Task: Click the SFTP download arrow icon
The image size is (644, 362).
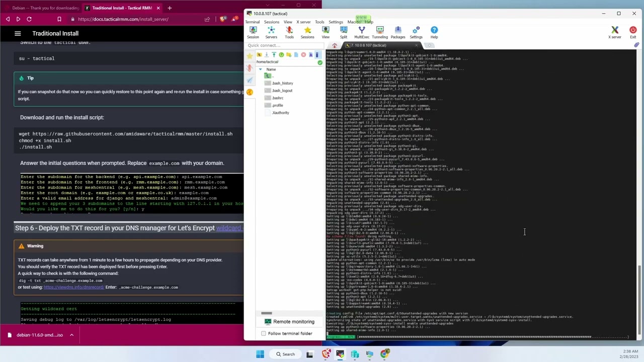Action: (x=266, y=55)
